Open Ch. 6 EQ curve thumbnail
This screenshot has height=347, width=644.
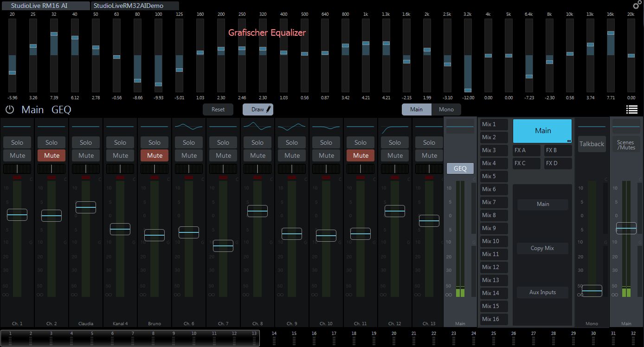[x=189, y=126]
